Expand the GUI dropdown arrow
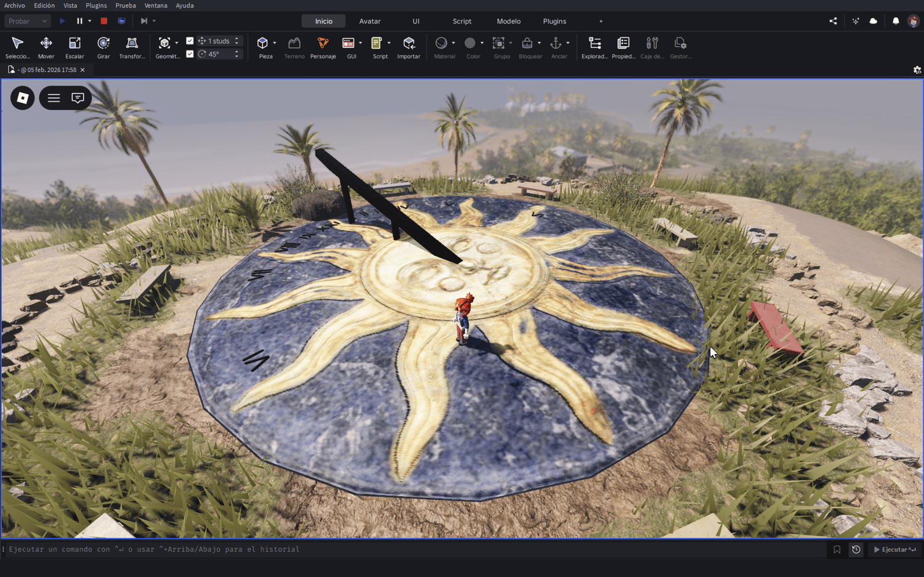The height and width of the screenshot is (577, 924). pos(360,43)
